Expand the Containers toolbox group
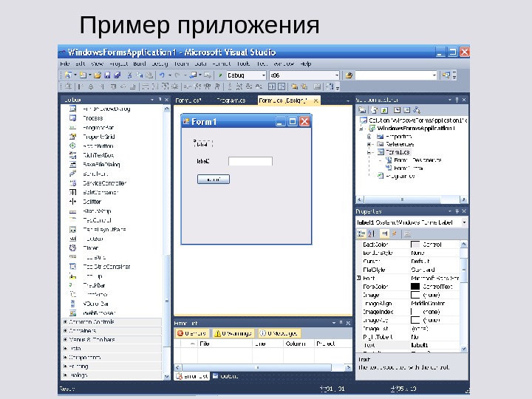Viewport: 532px width, 399px height. 65,330
